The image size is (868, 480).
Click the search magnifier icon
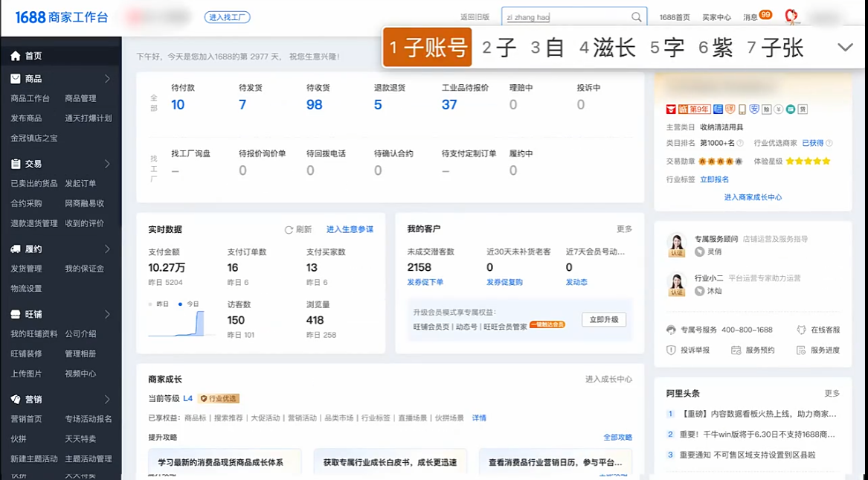637,17
